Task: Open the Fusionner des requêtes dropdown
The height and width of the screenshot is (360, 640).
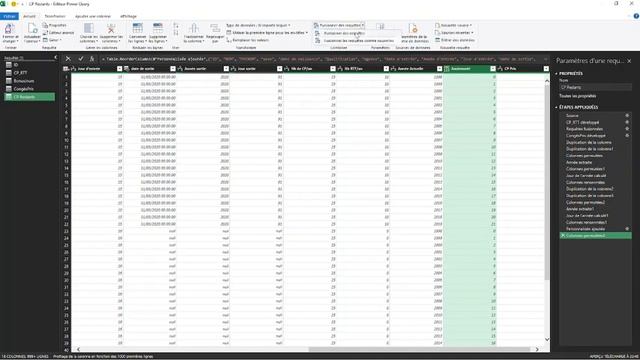Action: 362,25
